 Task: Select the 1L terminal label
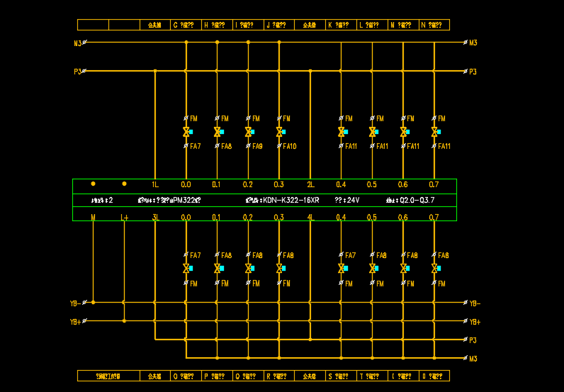[155, 185]
